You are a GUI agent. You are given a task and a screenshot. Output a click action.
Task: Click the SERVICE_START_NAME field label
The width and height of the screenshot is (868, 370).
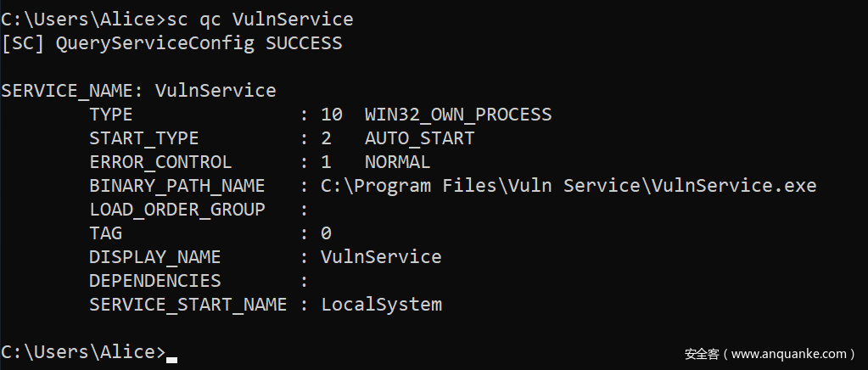click(x=188, y=304)
